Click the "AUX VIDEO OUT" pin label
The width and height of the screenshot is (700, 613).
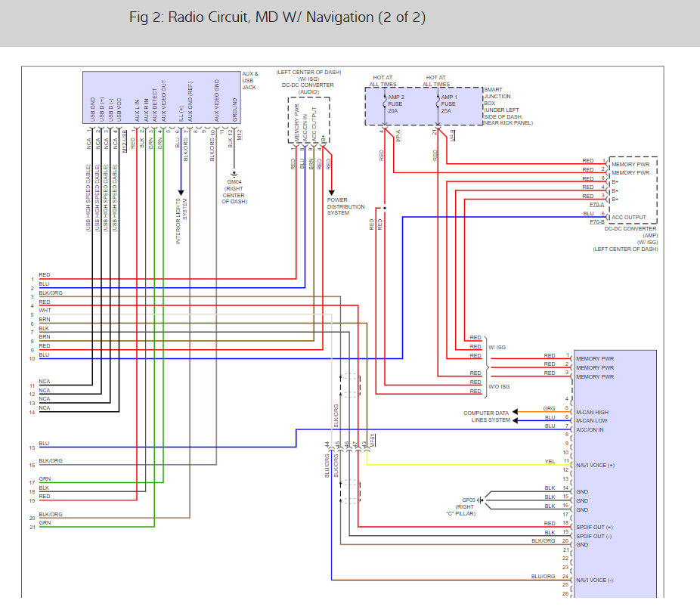(164, 101)
